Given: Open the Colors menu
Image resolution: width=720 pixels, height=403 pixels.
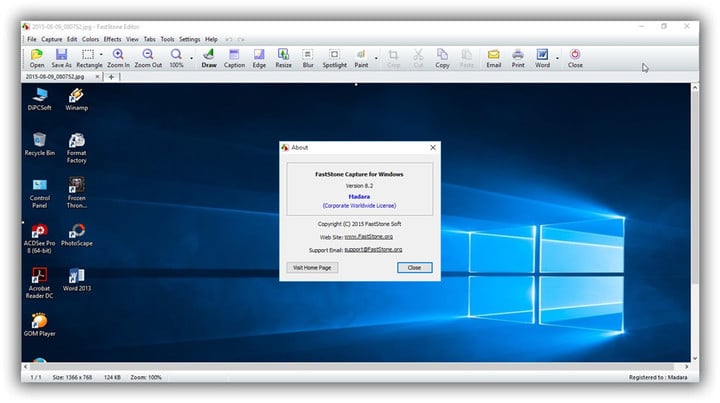Looking at the screenshot, I should (90, 39).
